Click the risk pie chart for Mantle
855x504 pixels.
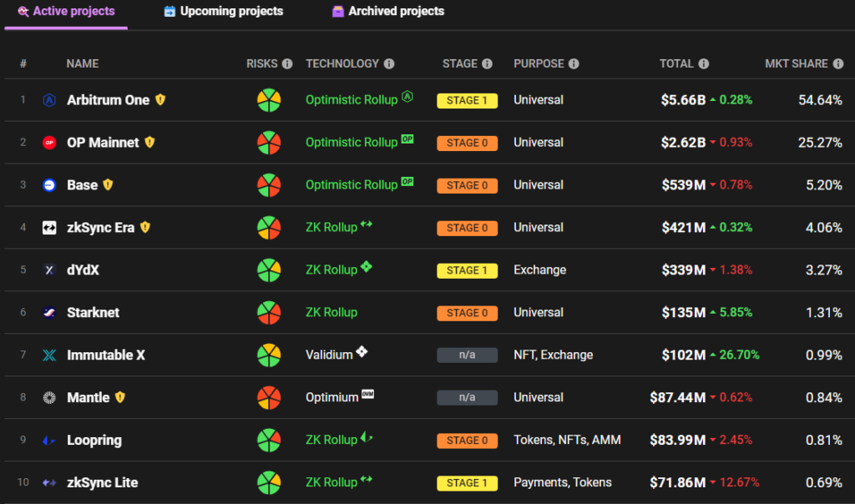[x=269, y=398]
